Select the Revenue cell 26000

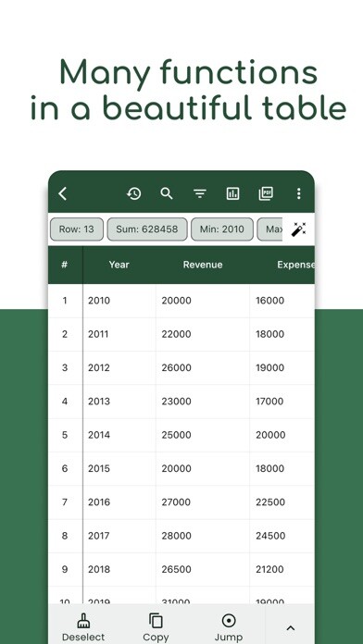point(203,367)
